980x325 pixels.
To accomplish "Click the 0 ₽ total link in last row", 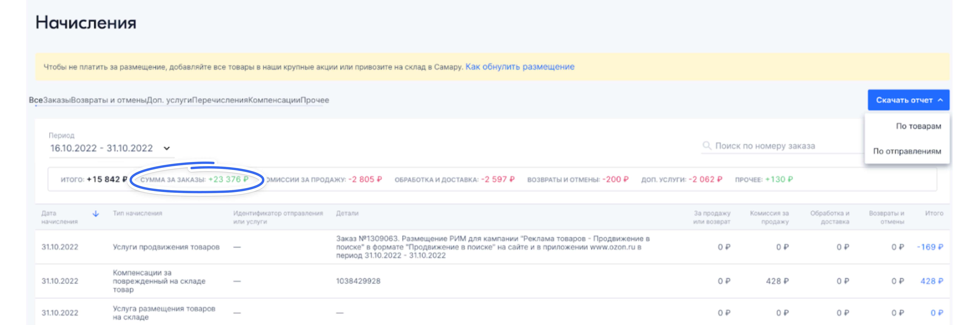I will (x=937, y=313).
